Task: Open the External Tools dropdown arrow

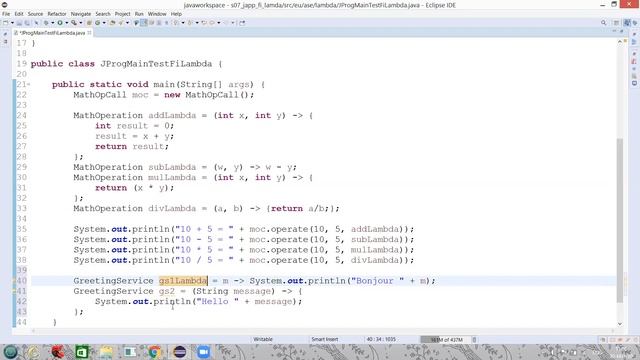Action: [x=81, y=23]
